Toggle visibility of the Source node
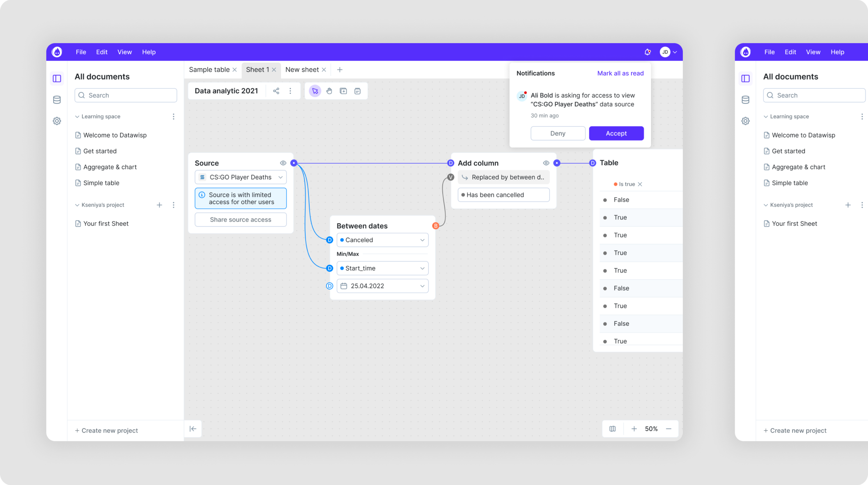 [283, 163]
